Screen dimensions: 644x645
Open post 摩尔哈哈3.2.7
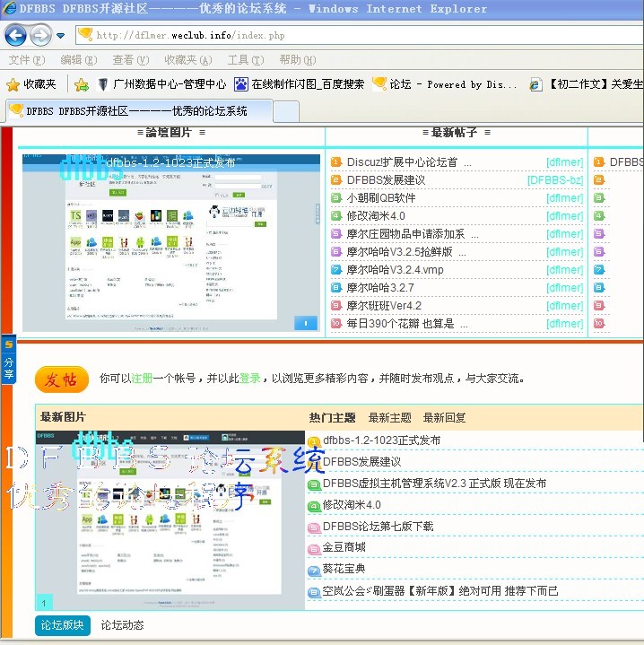(x=380, y=288)
